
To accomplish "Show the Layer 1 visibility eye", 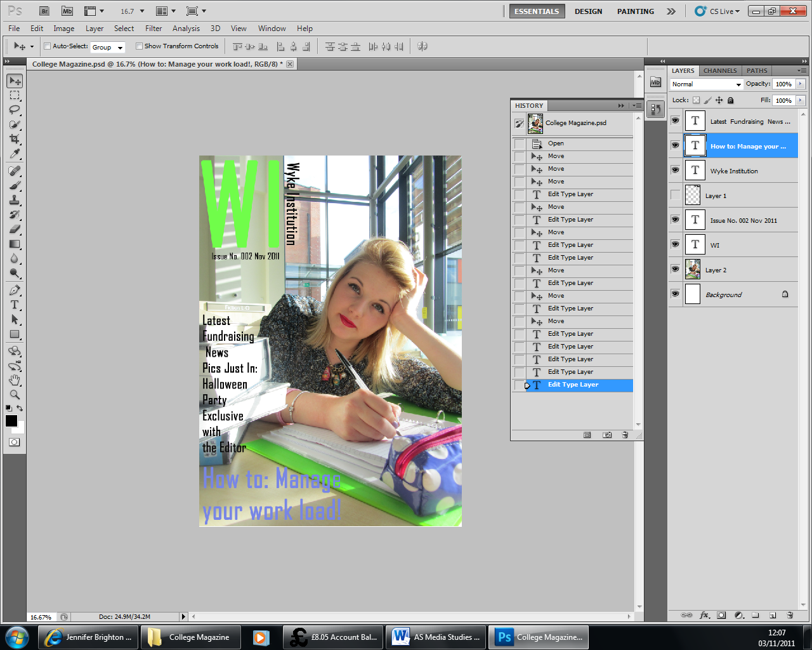I will pyautogui.click(x=675, y=196).
